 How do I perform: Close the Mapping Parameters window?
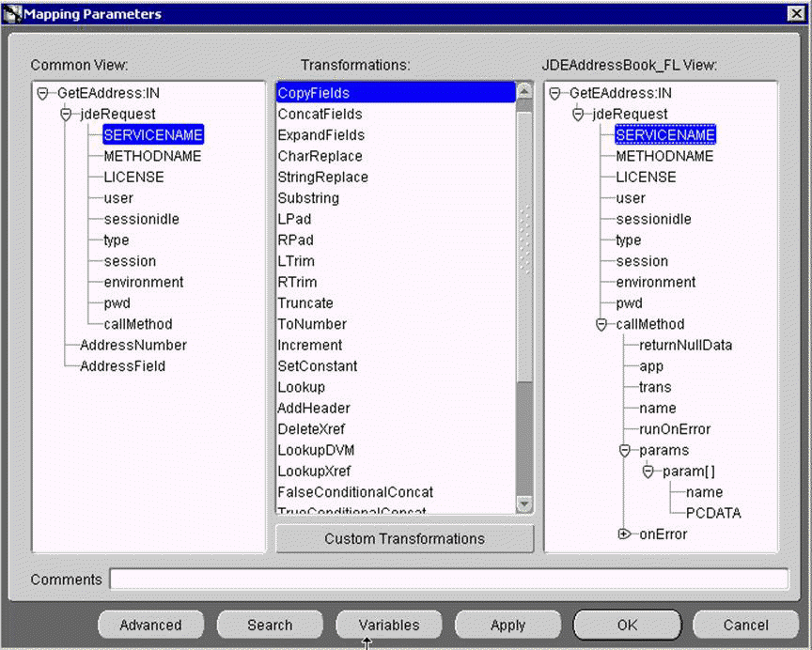pos(796,13)
